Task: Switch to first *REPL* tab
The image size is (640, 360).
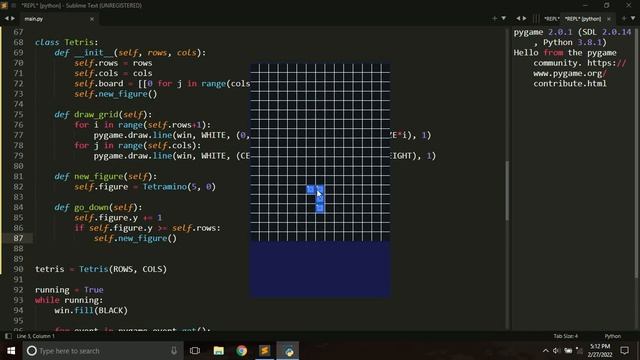Action: pos(551,19)
